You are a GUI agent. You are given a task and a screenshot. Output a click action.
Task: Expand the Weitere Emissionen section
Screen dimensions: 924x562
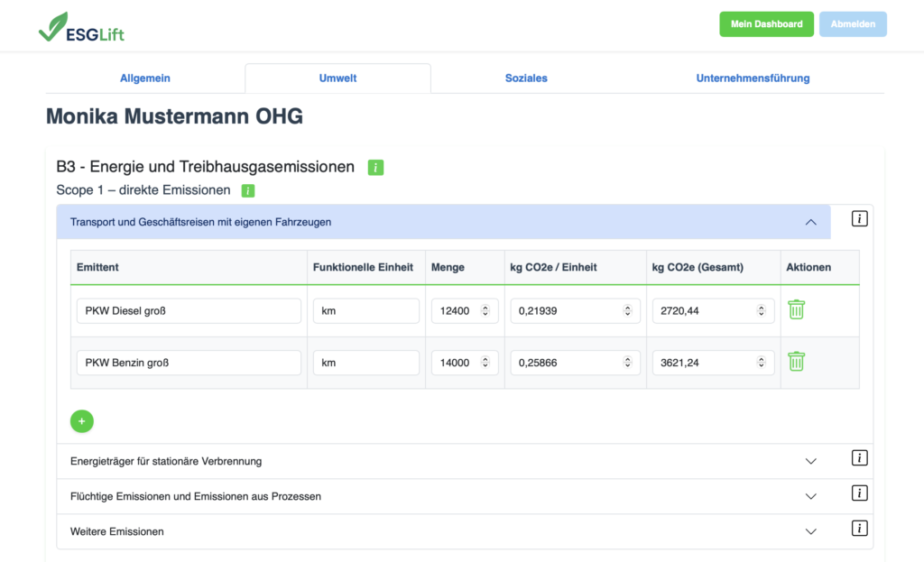click(810, 531)
